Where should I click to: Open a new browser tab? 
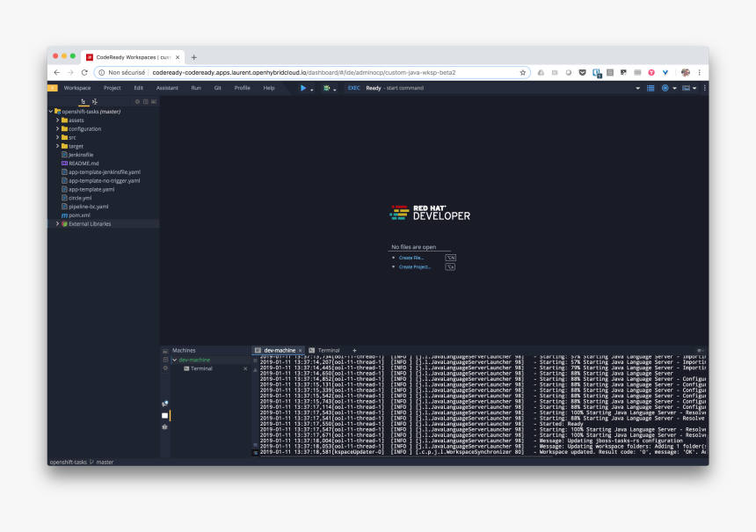[x=193, y=57]
